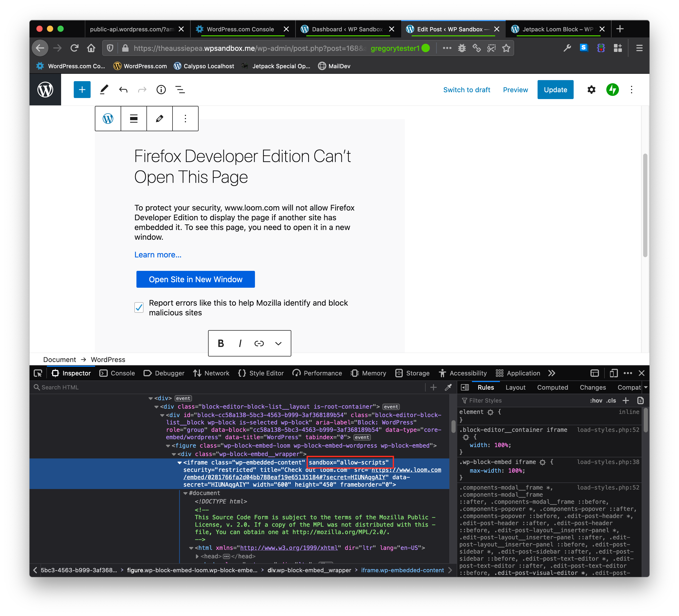
Task: Open editor settings gear
Action: (x=591, y=90)
